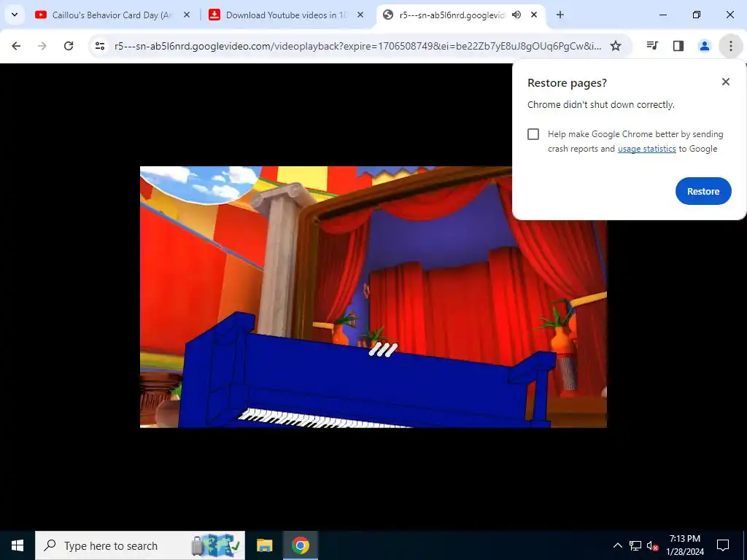This screenshot has height=560, width=747.
Task: Open Chrome's three-dot menu
Action: click(731, 46)
